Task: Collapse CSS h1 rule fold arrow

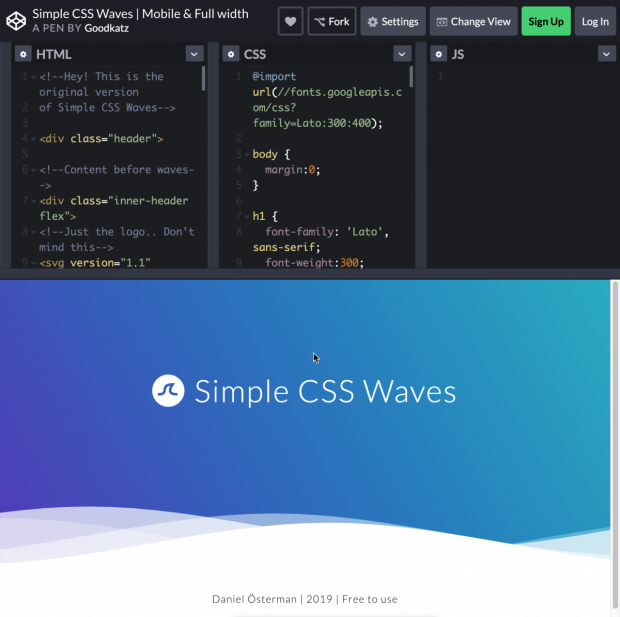Action: click(247, 217)
